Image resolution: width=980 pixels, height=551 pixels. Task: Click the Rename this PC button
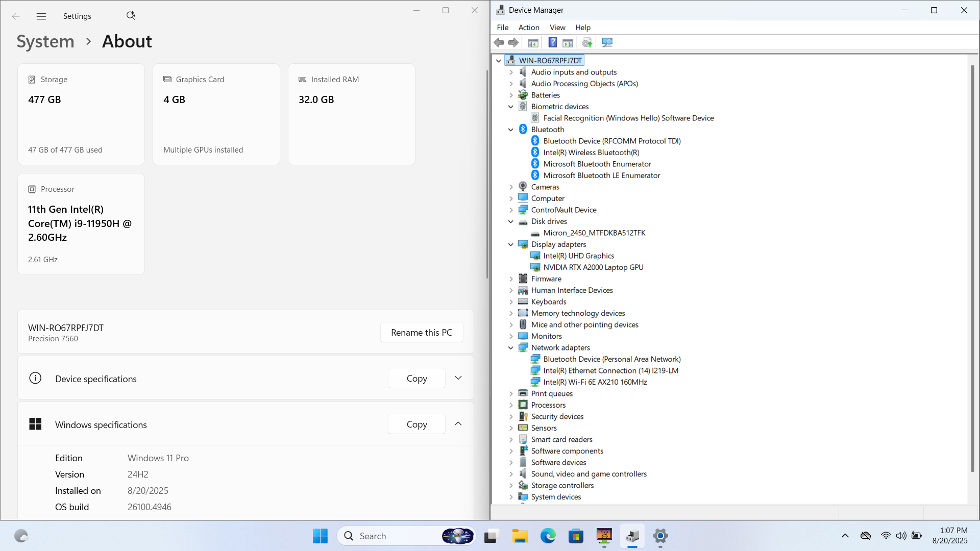(x=421, y=333)
